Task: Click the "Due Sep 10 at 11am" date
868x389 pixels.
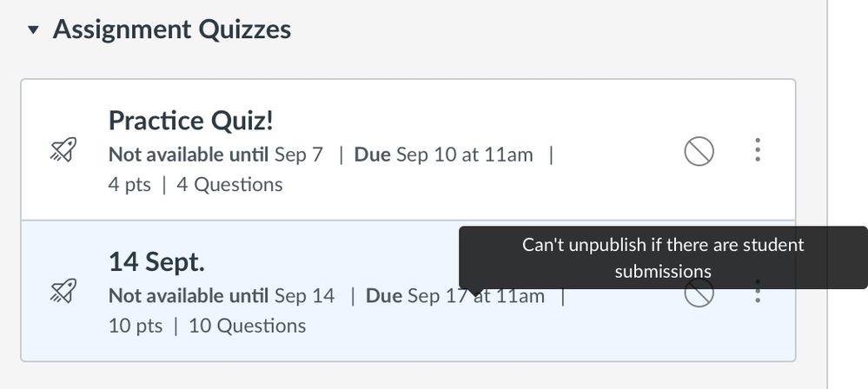Action: point(443,155)
